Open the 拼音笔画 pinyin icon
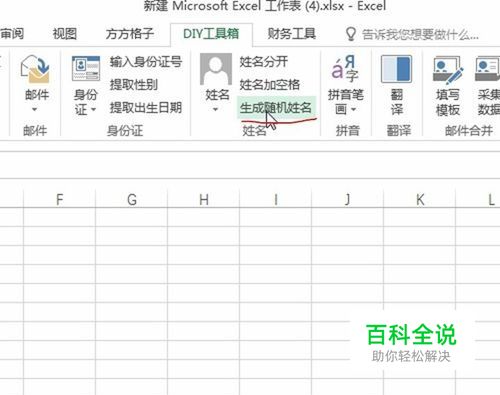The image size is (500, 395). click(x=346, y=69)
